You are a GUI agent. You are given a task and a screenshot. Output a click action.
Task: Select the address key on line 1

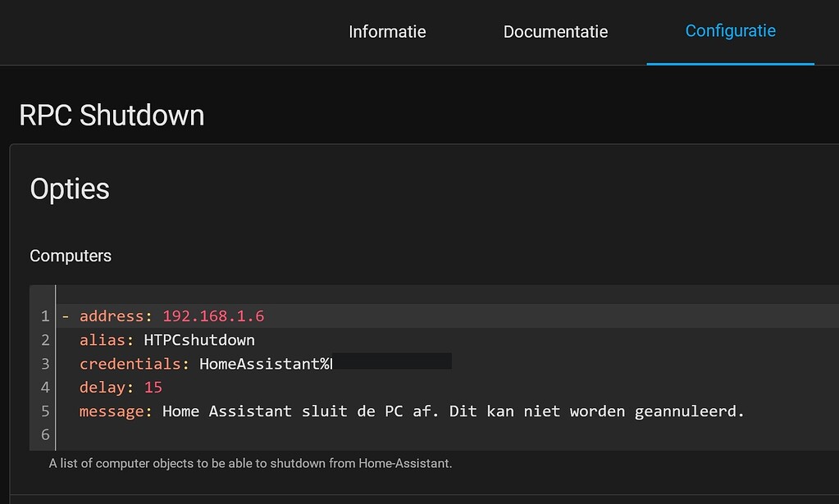(x=112, y=316)
